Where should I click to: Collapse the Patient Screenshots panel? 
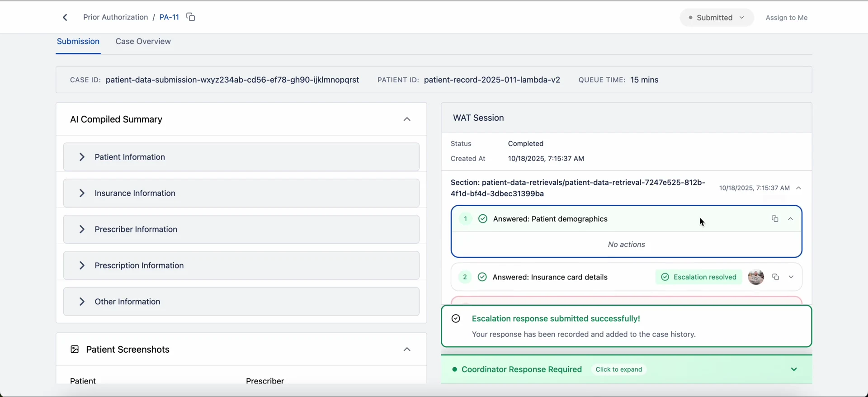(407, 350)
